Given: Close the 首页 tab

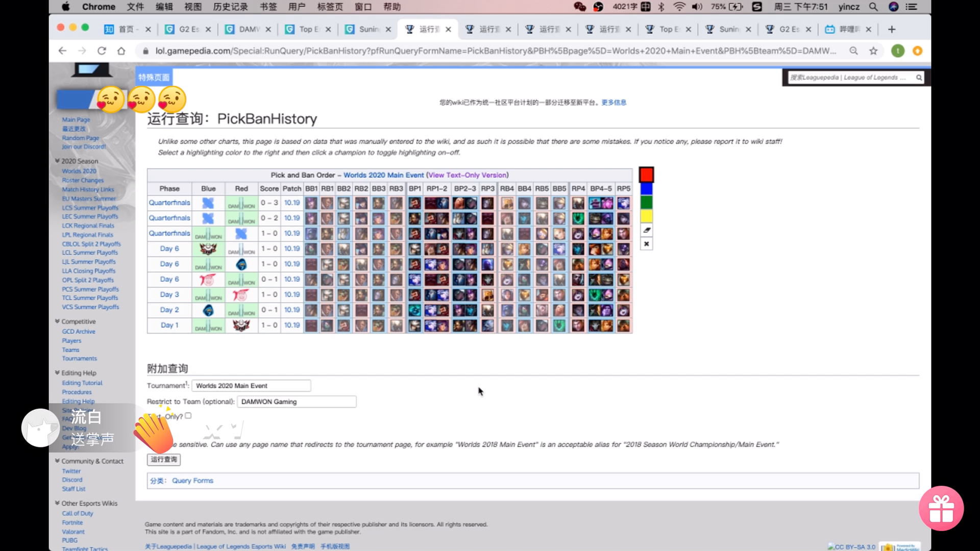Looking at the screenshot, I should 148,29.
